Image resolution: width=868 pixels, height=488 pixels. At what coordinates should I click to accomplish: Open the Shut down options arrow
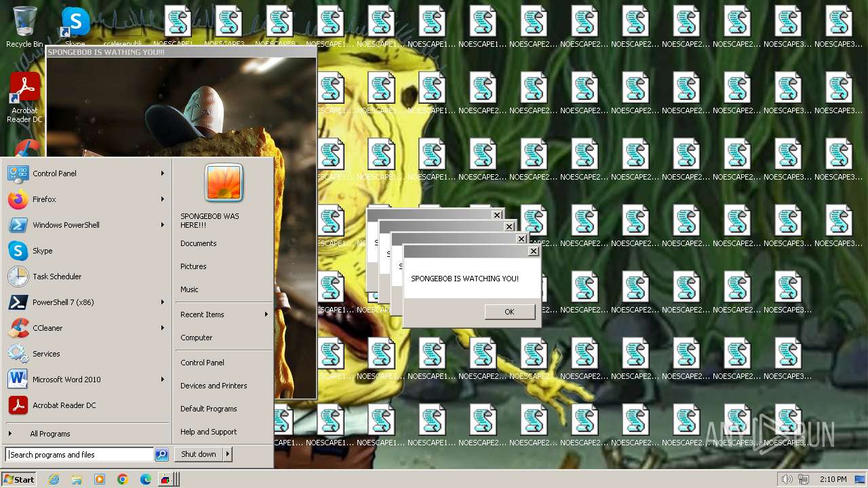228,454
